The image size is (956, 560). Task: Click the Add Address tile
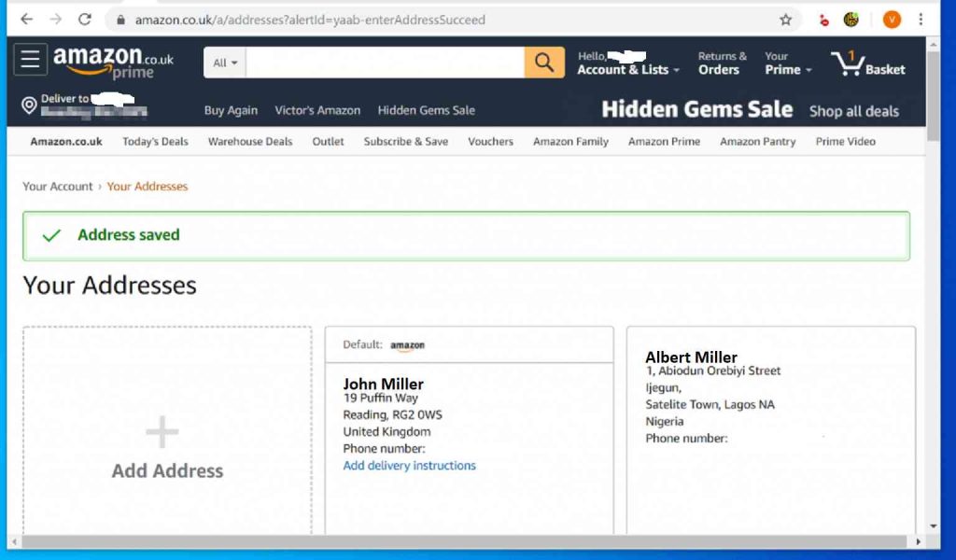click(x=167, y=448)
